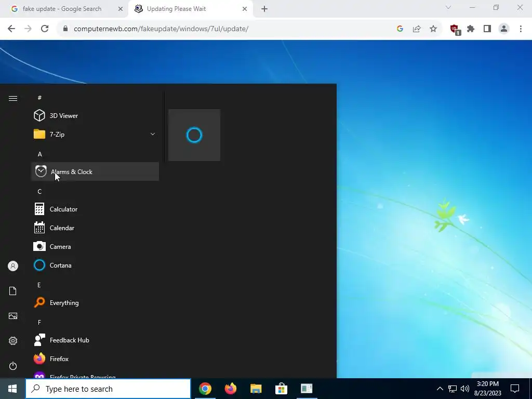Open Documents from Start sidebar
532x399 pixels.
13,291
